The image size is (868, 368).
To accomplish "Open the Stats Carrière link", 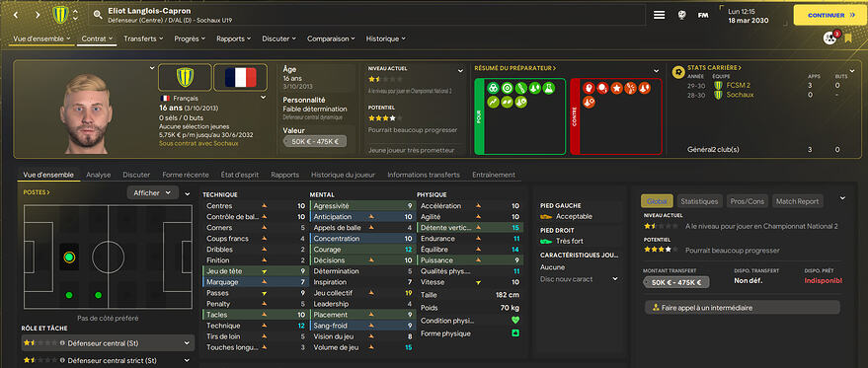I will (714, 67).
